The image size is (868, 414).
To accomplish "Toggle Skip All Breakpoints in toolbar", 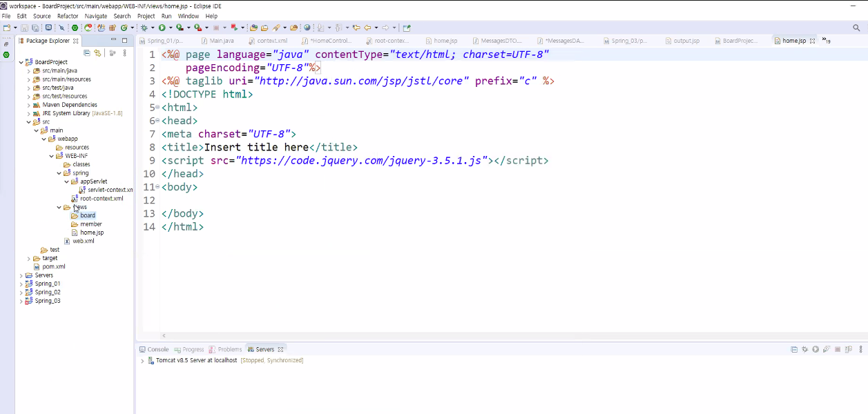I will click(61, 28).
